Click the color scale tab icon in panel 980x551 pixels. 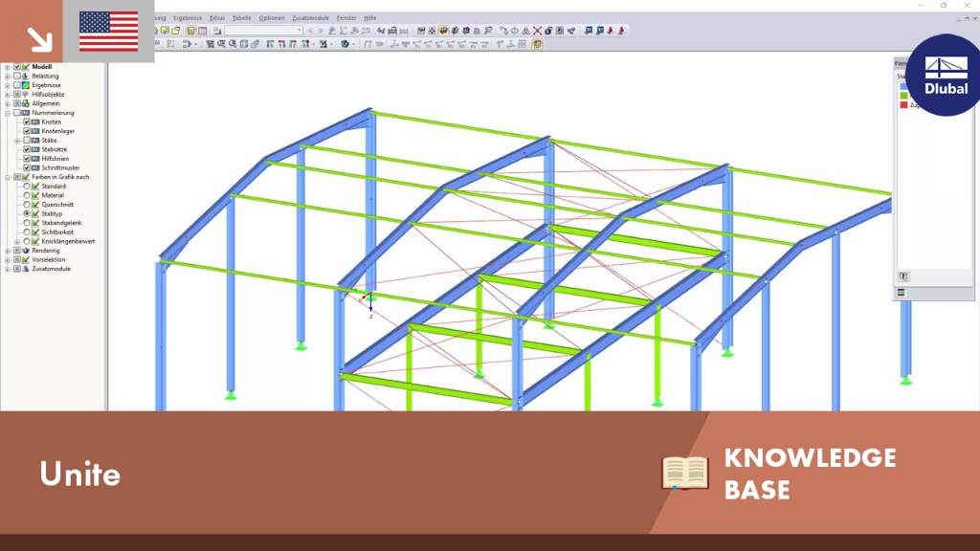coord(902,293)
